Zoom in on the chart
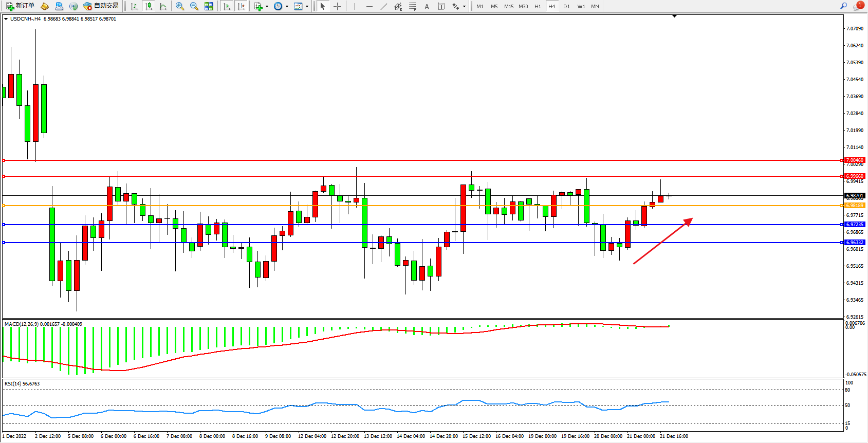This screenshot has height=443, width=868. 180,6
